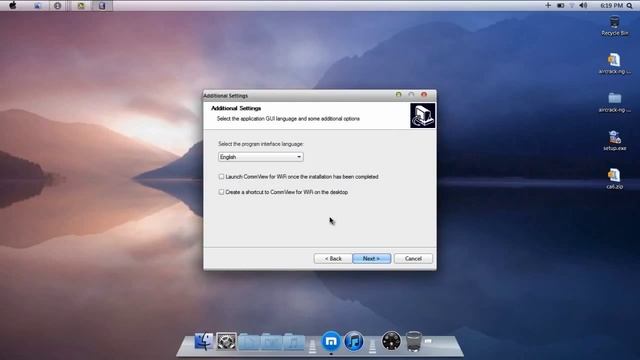Open the Apple menu icon
Image resolution: width=640 pixels, height=360 pixels.
[13, 5]
